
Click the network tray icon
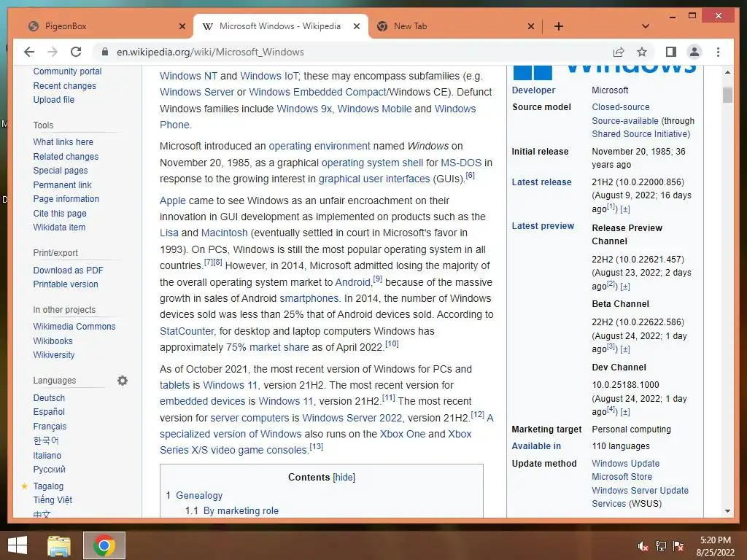pos(661,546)
